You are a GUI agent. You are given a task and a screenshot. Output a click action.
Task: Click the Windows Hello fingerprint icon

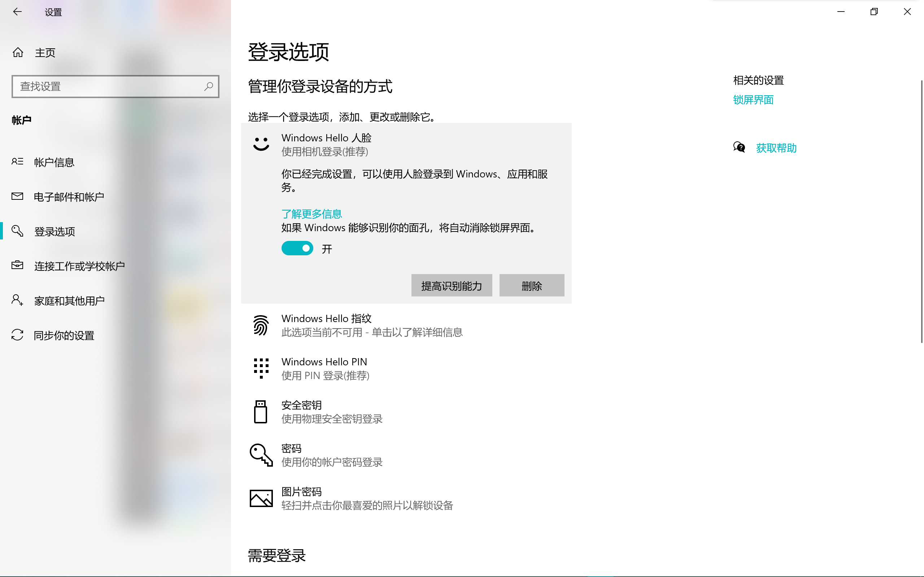tap(261, 325)
